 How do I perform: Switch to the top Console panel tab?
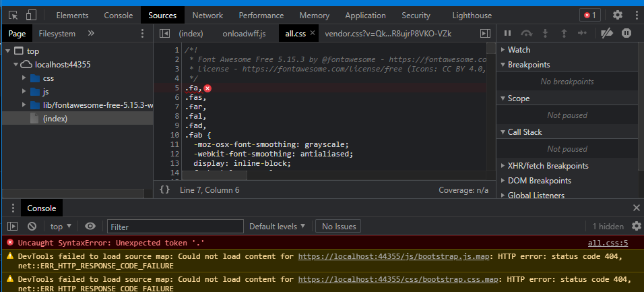coord(119,16)
